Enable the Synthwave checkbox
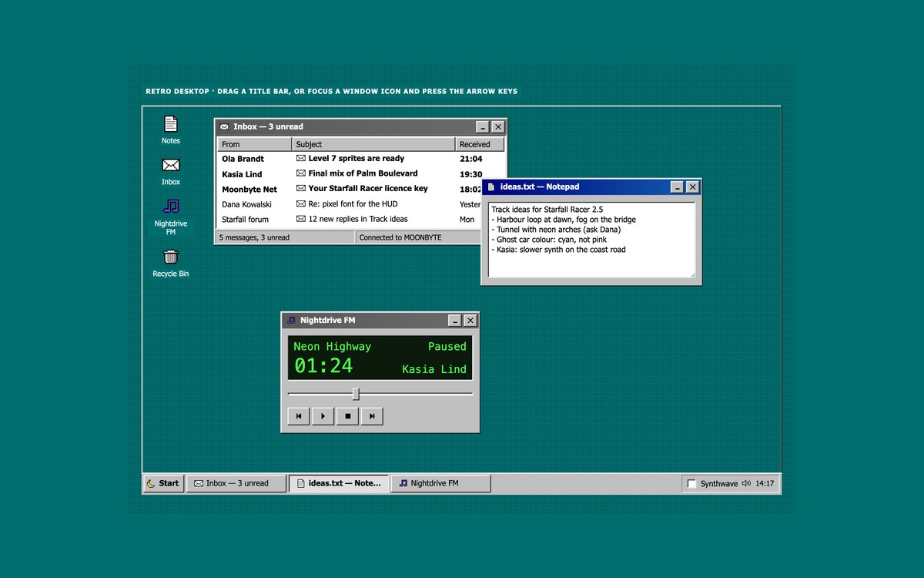The width and height of the screenshot is (924, 578). [691, 483]
